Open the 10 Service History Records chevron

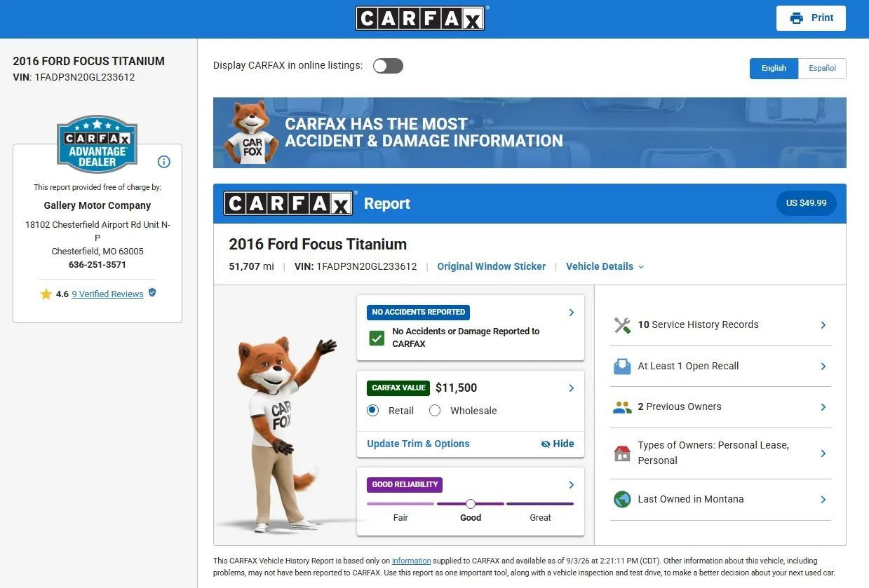coord(823,325)
